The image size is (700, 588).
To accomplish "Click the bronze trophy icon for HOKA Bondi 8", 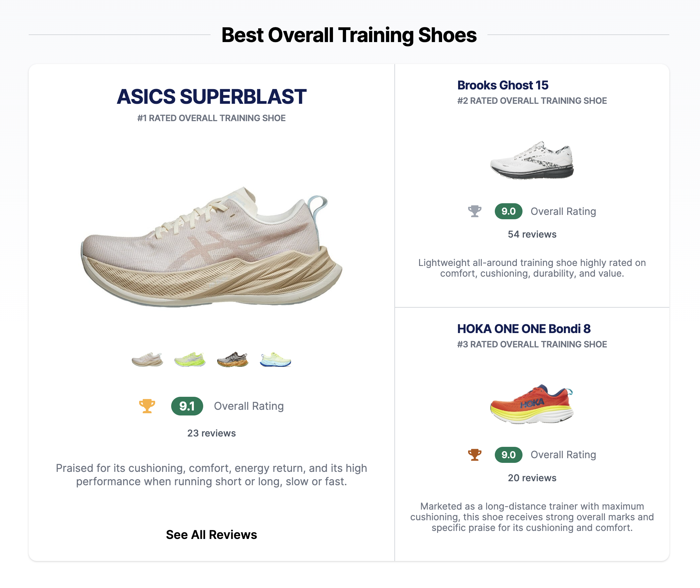I will click(475, 455).
